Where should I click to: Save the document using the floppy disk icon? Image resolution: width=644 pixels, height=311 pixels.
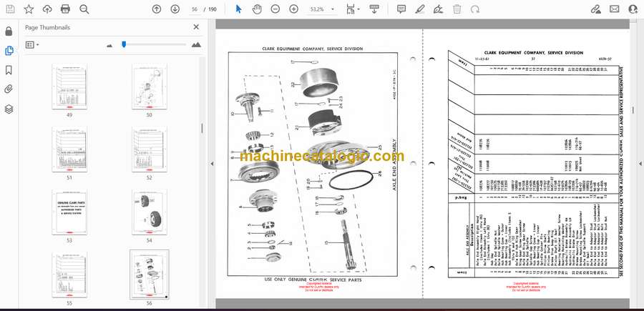tap(10, 9)
